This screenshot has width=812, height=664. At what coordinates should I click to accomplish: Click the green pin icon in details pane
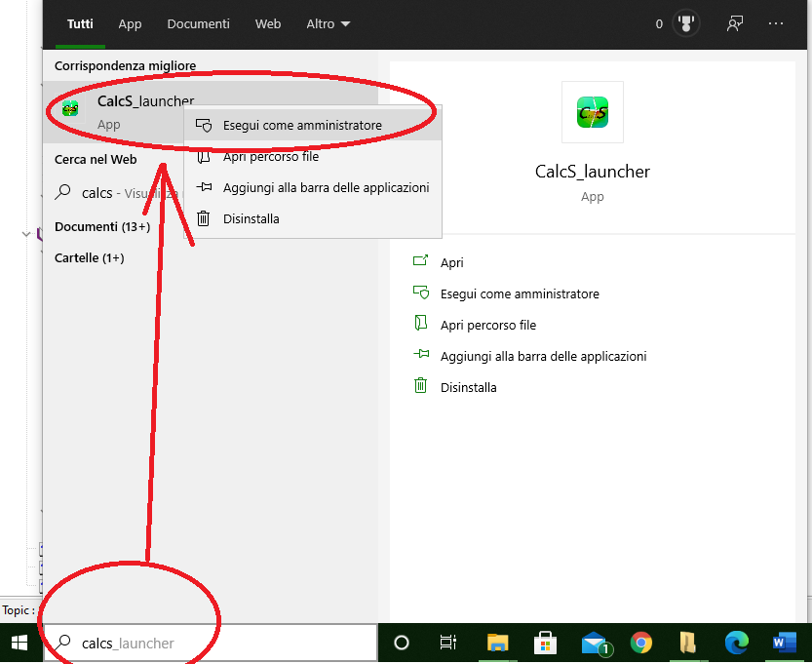[421, 354]
